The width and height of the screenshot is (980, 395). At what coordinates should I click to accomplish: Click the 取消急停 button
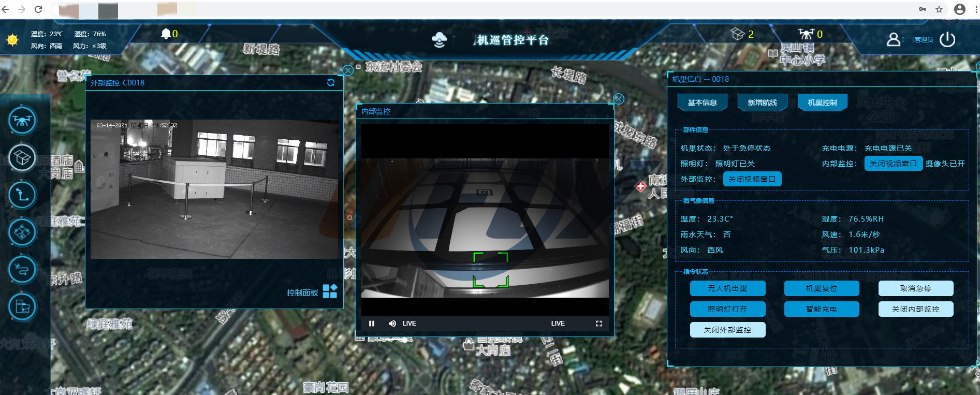[916, 288]
